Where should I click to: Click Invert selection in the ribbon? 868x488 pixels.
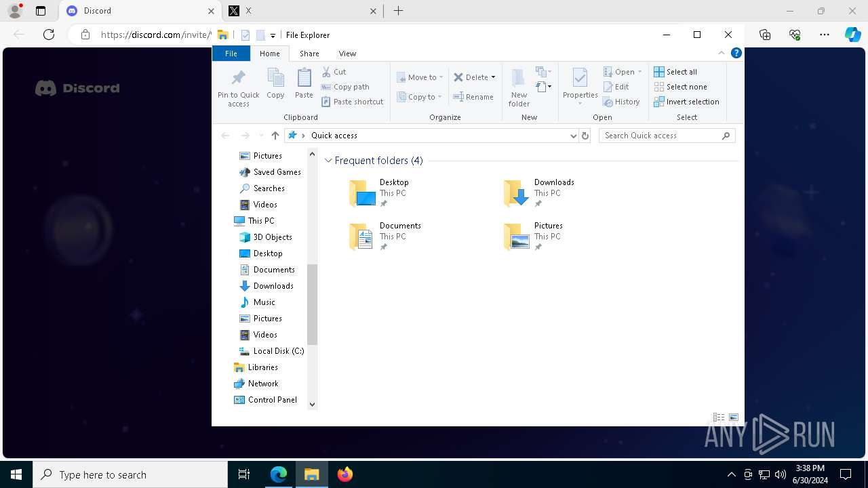point(686,102)
